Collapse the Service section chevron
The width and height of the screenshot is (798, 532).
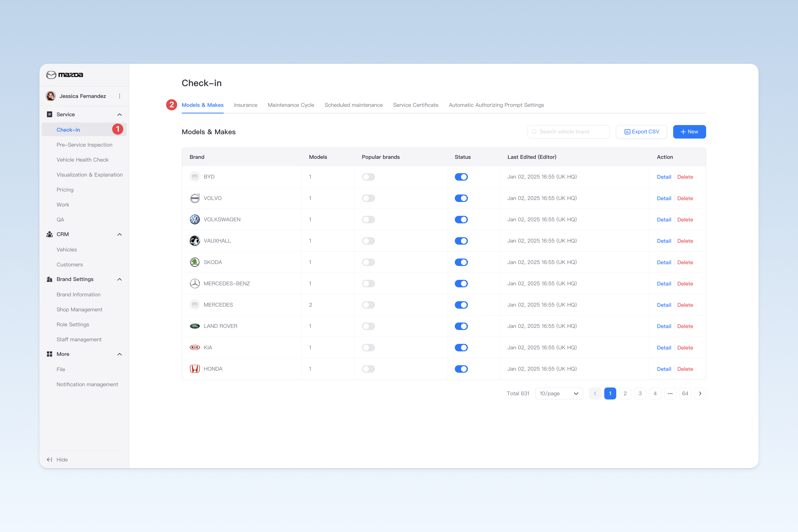coord(119,115)
